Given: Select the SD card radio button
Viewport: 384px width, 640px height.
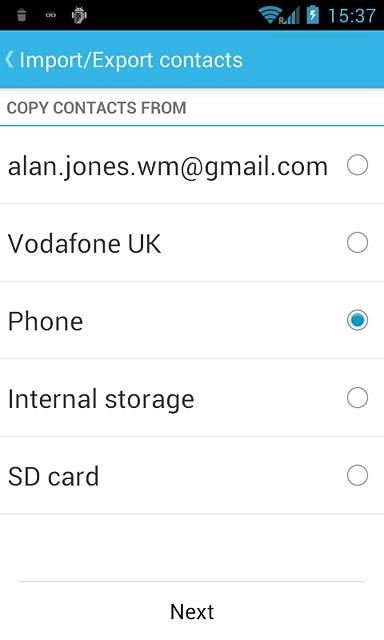Looking at the screenshot, I should [357, 475].
